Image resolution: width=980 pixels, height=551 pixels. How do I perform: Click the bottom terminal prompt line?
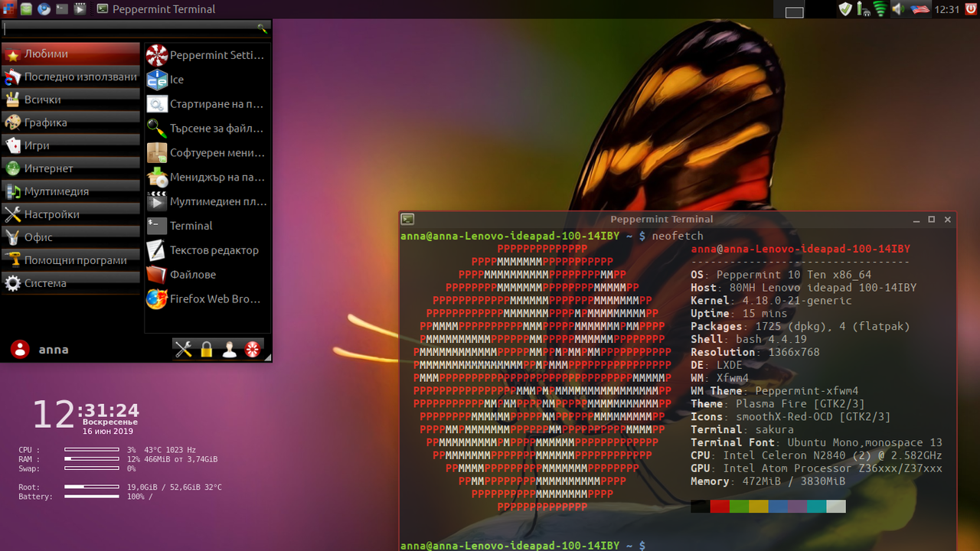[x=523, y=545]
